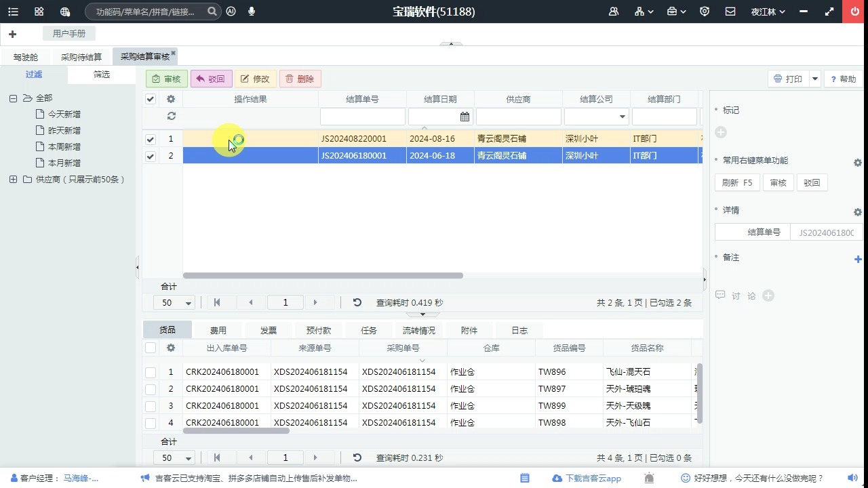
Task: Switch to the 日志 detail tab
Action: point(519,330)
